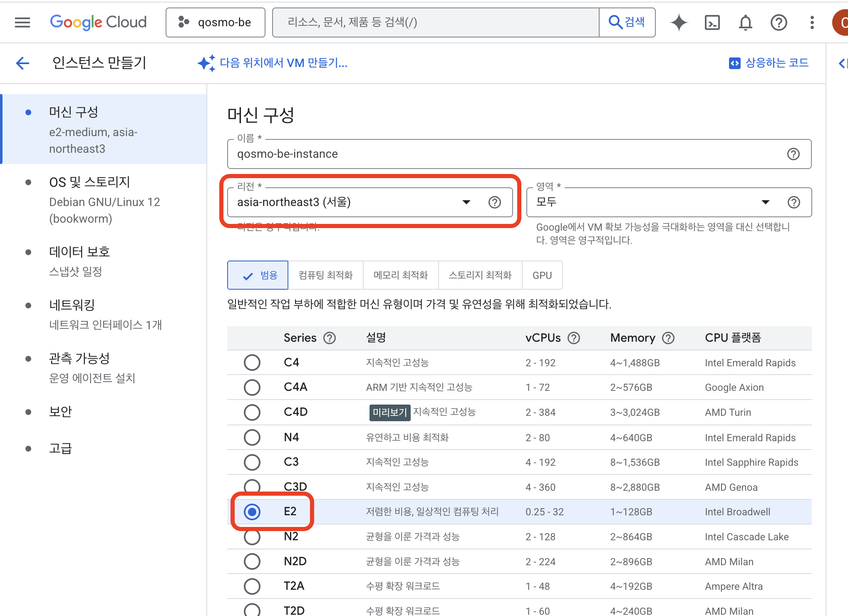Switch to 컴퓨팅 최적화 tab
The width and height of the screenshot is (848, 616).
[x=325, y=275]
